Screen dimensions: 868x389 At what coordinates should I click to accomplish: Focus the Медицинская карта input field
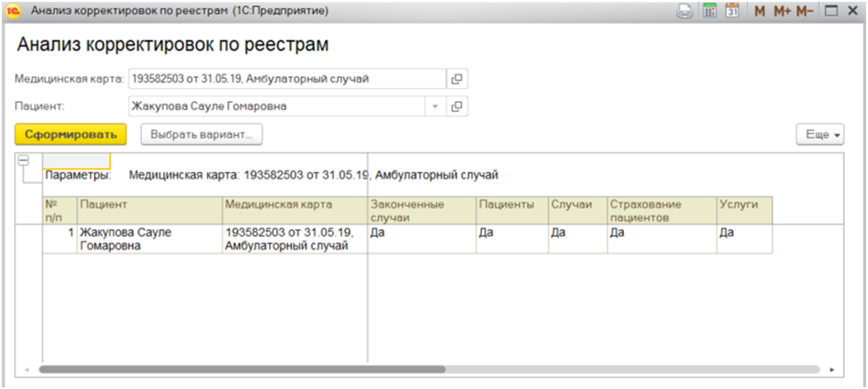pos(287,79)
